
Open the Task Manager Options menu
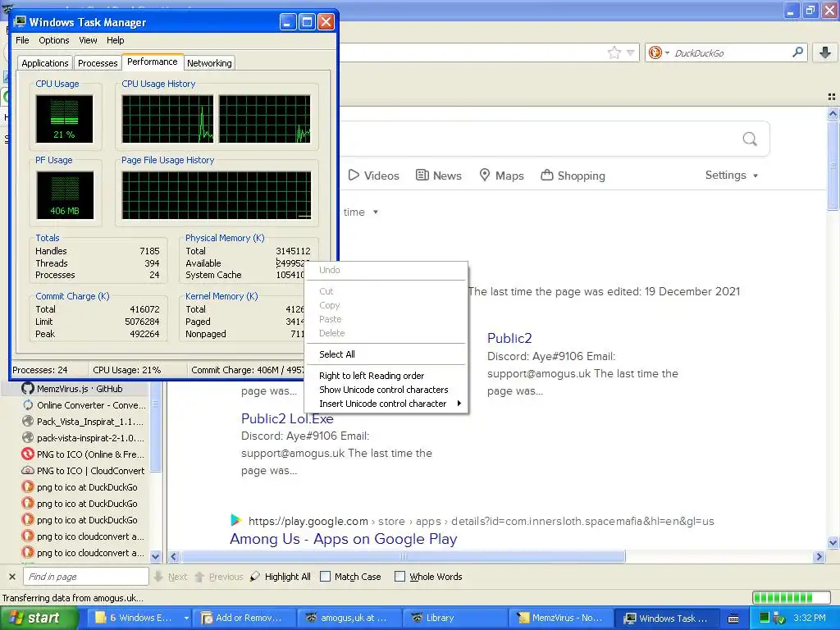[x=53, y=40]
